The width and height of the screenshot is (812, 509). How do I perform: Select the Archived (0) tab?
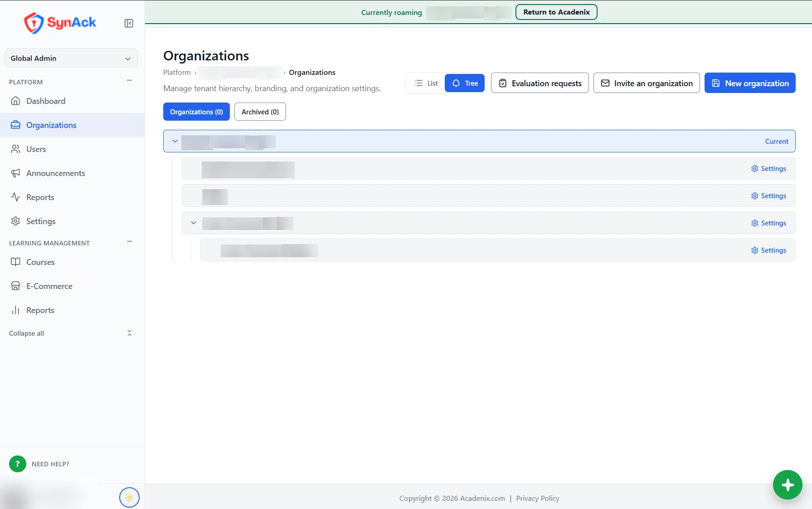(x=260, y=112)
